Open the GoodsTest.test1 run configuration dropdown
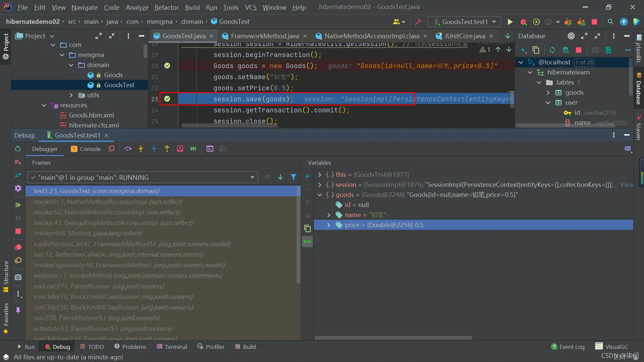Image resolution: width=644 pixels, height=362 pixels. click(464, 22)
